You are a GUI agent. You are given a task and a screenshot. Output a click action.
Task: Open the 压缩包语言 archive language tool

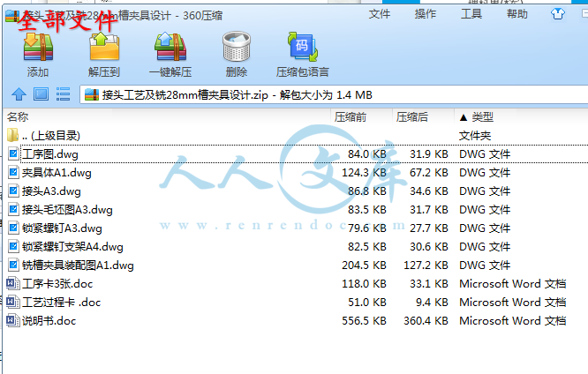point(303,47)
